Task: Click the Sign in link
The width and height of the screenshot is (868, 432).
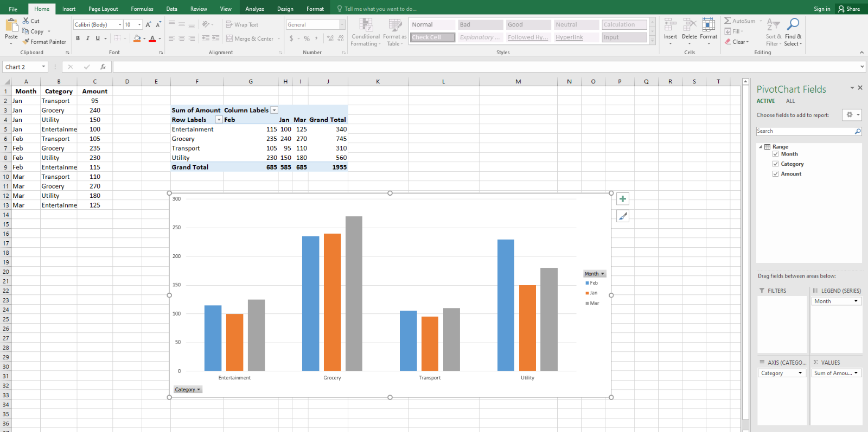Action: click(822, 9)
